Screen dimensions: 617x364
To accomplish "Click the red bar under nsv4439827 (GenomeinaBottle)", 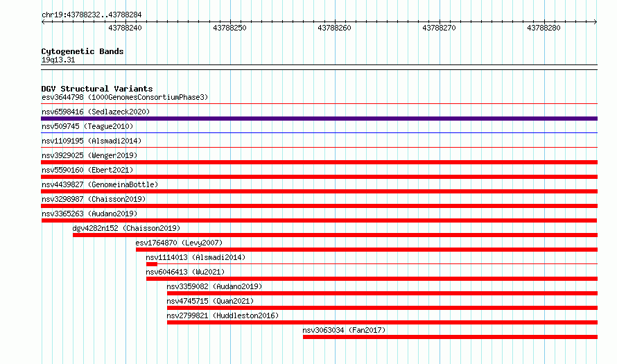I will point(319,191).
